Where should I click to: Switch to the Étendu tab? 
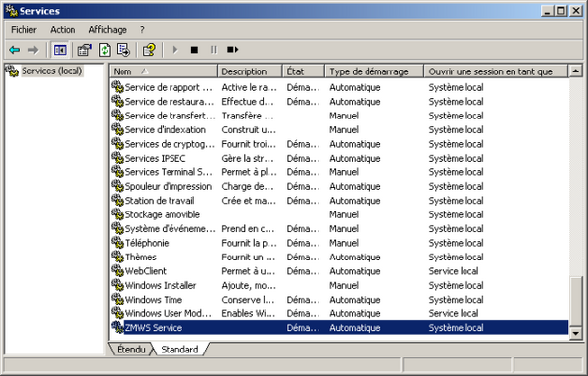pos(131,349)
